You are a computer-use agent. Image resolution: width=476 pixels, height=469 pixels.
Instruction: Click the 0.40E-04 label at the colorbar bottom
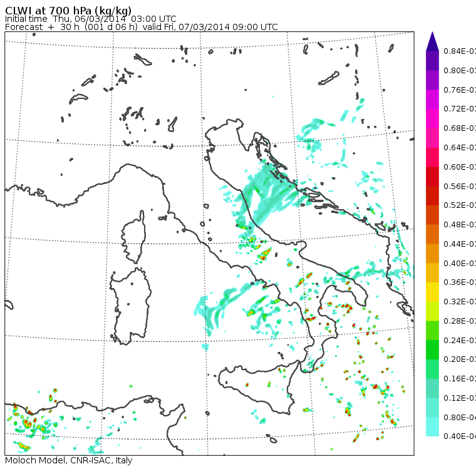460,436
